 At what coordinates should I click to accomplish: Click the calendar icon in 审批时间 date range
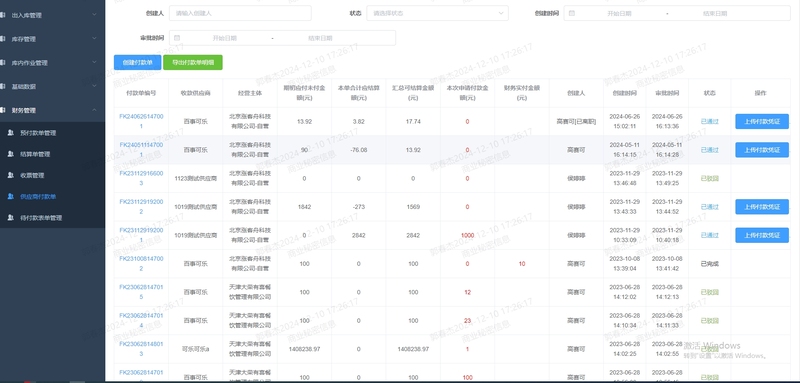pos(177,38)
